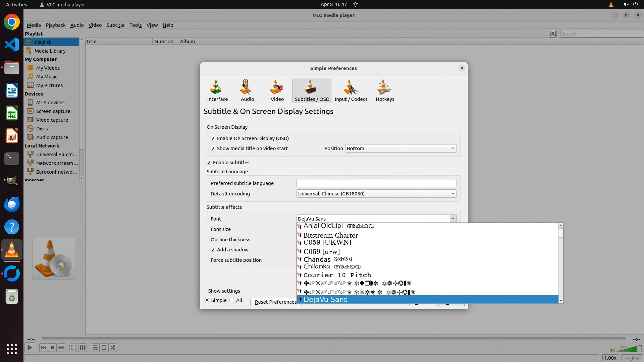Open the Interface preferences icon

click(x=217, y=90)
